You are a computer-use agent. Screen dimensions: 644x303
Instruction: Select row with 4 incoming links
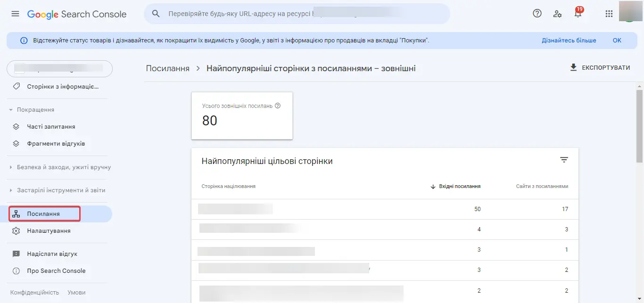click(x=385, y=229)
